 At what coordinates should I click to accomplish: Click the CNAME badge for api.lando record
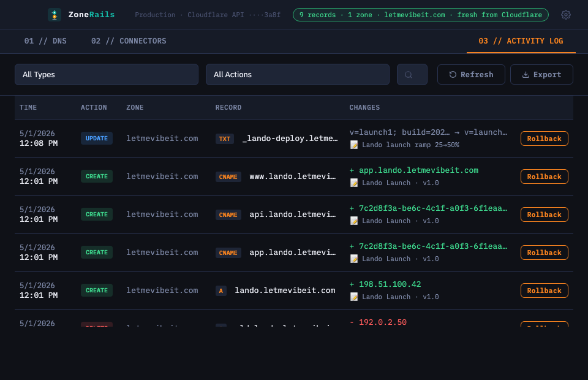coord(228,215)
